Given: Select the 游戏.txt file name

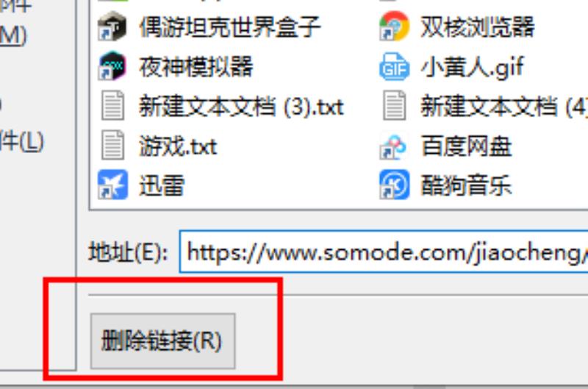Looking at the screenshot, I should click(x=178, y=146).
